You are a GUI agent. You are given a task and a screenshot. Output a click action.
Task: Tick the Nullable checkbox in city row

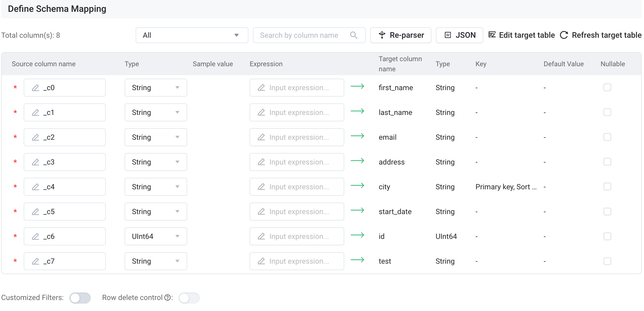[607, 187]
